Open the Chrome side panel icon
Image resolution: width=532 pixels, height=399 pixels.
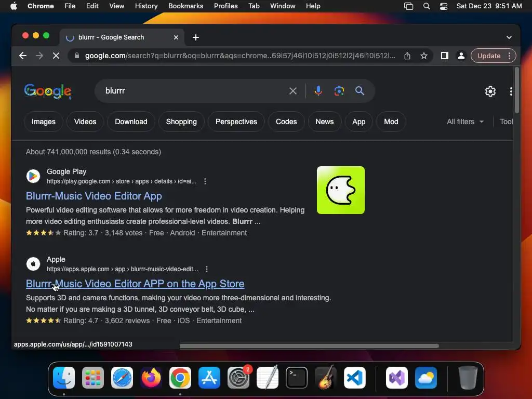tap(445, 56)
